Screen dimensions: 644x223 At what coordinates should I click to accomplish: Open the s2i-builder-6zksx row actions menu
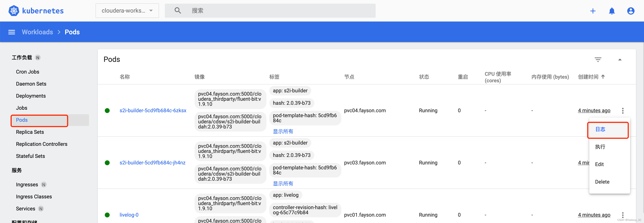[x=622, y=110]
